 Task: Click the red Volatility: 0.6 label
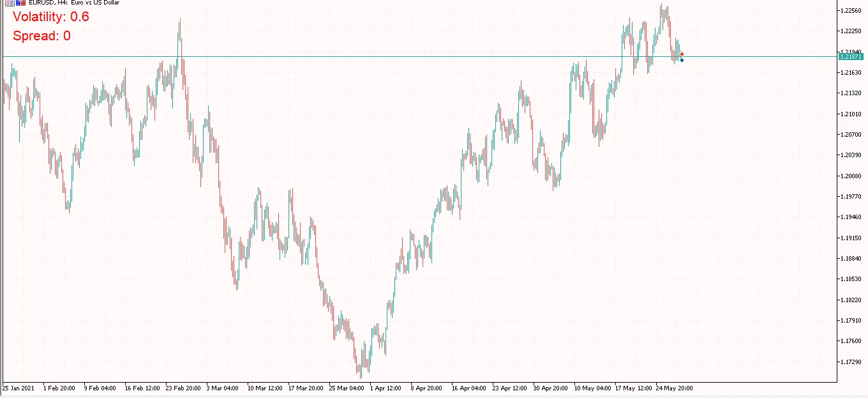click(x=51, y=17)
